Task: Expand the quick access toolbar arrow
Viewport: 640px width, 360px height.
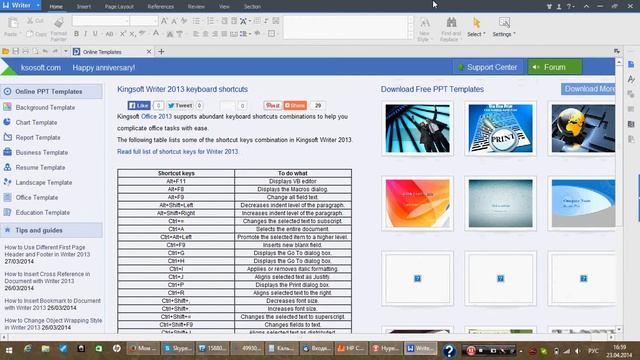Action: [65, 51]
